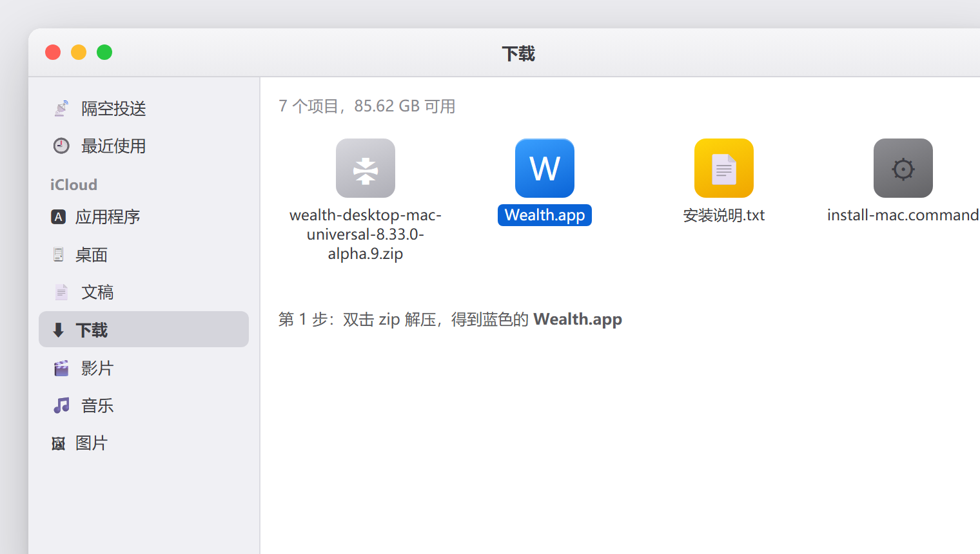Click the 应用程序 sidebar label

point(108,217)
